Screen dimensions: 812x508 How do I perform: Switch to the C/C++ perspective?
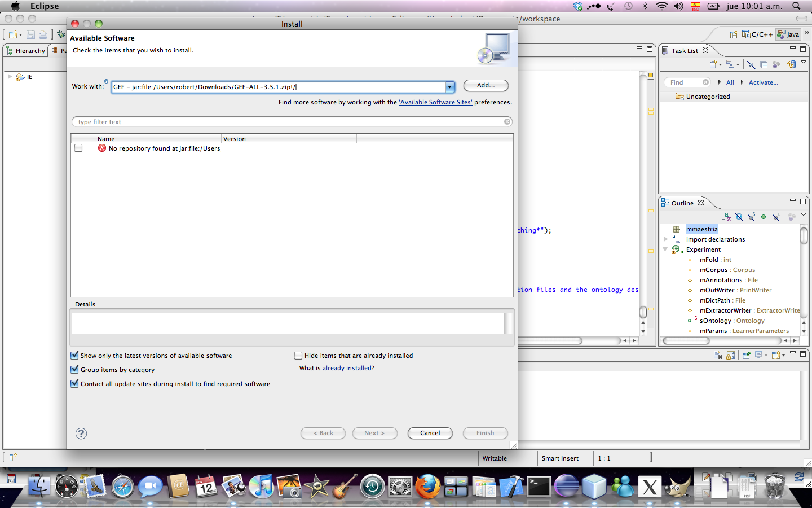pyautogui.click(x=757, y=34)
